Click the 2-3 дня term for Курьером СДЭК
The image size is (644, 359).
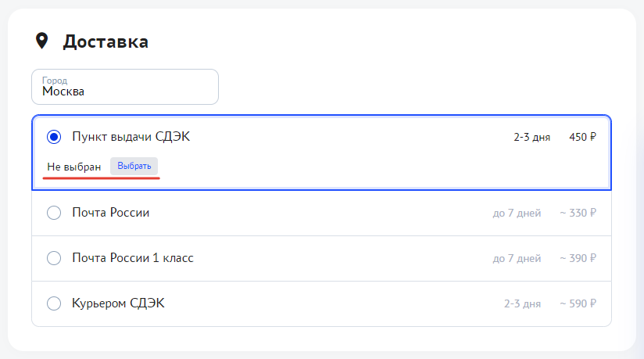(522, 303)
